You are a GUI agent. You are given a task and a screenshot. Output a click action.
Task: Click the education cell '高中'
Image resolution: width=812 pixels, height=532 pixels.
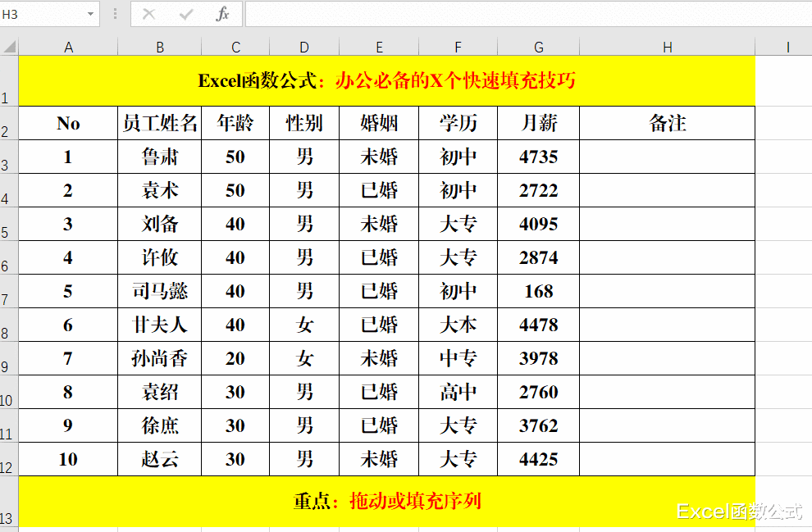[458, 393]
